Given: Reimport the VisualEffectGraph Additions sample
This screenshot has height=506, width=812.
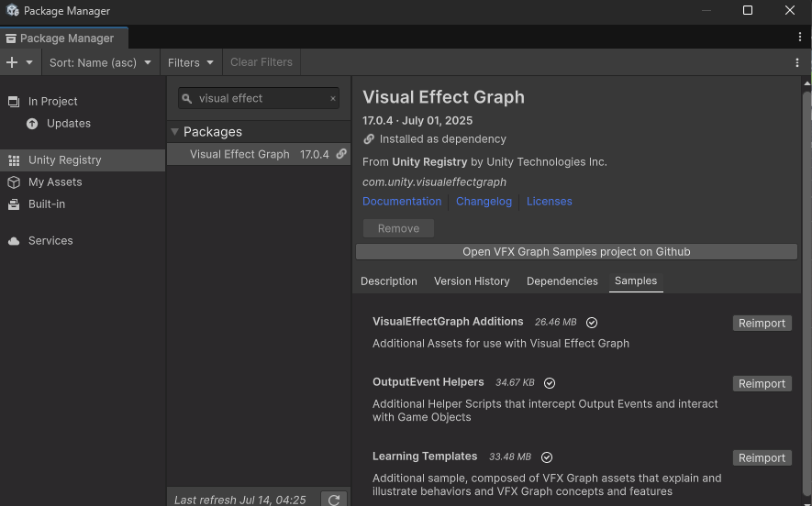Looking at the screenshot, I should (x=762, y=324).
